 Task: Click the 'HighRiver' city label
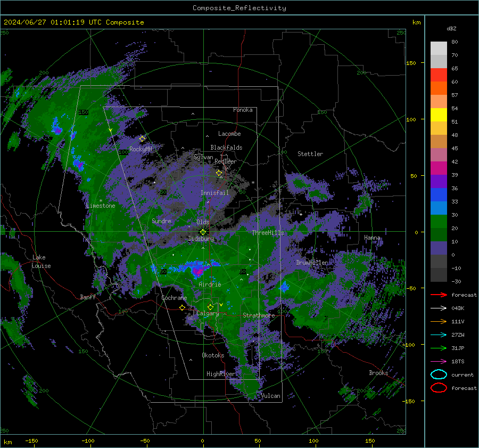click(x=221, y=374)
